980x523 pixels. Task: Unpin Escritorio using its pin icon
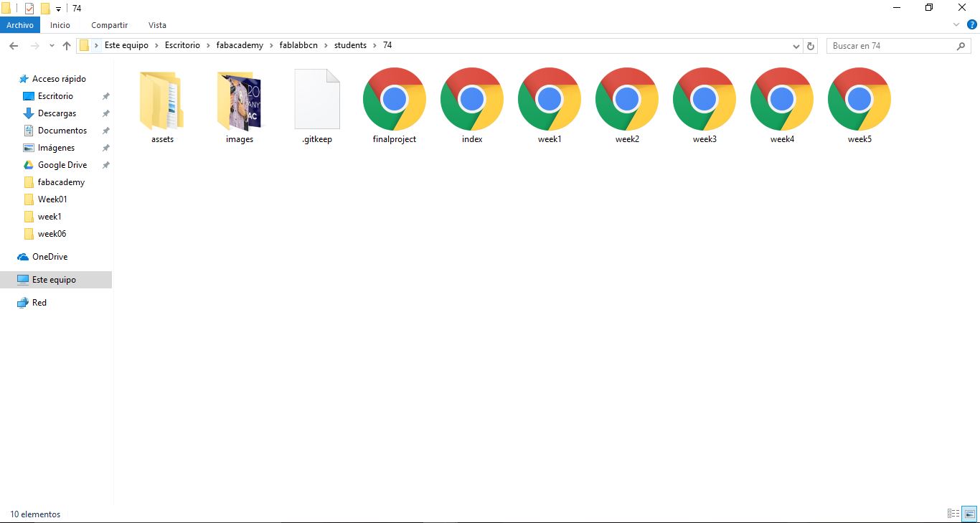click(x=105, y=96)
